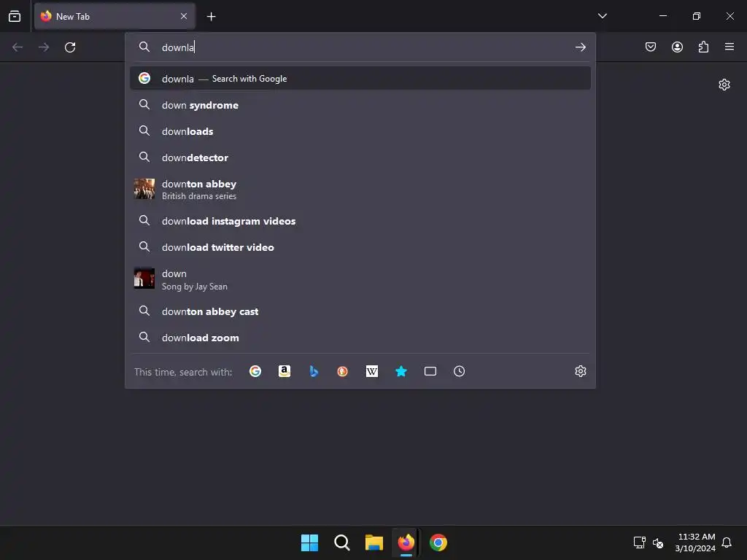
Task: Open Save to Pocket icon
Action: [x=650, y=47]
